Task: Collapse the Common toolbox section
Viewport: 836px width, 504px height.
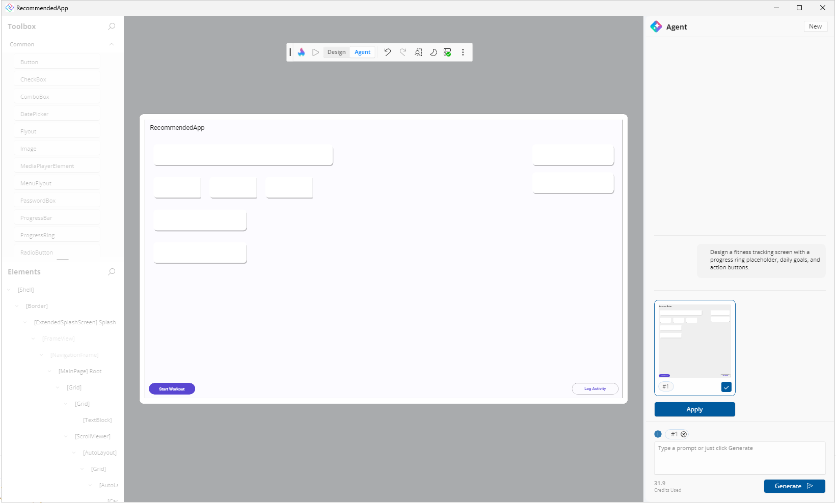Action: 112,44
